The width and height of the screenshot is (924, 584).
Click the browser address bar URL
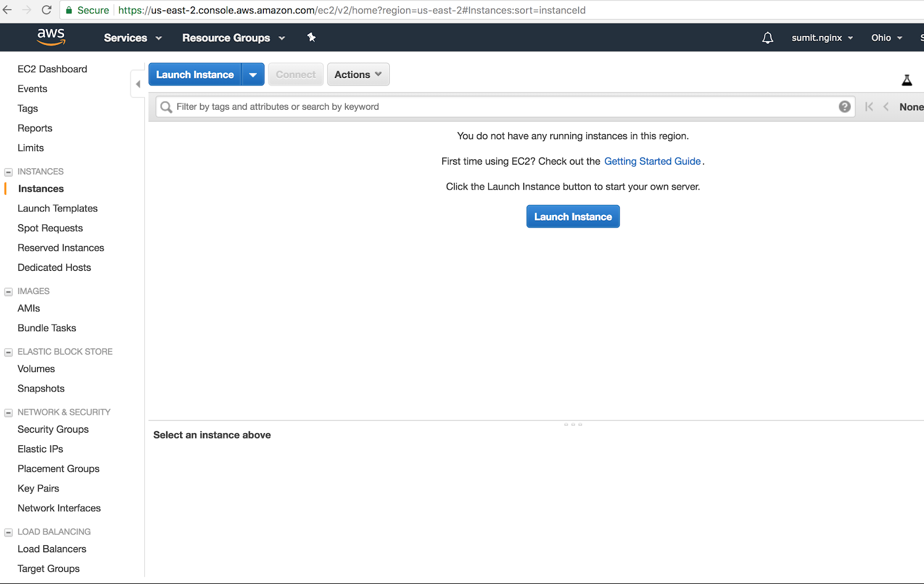tap(352, 10)
